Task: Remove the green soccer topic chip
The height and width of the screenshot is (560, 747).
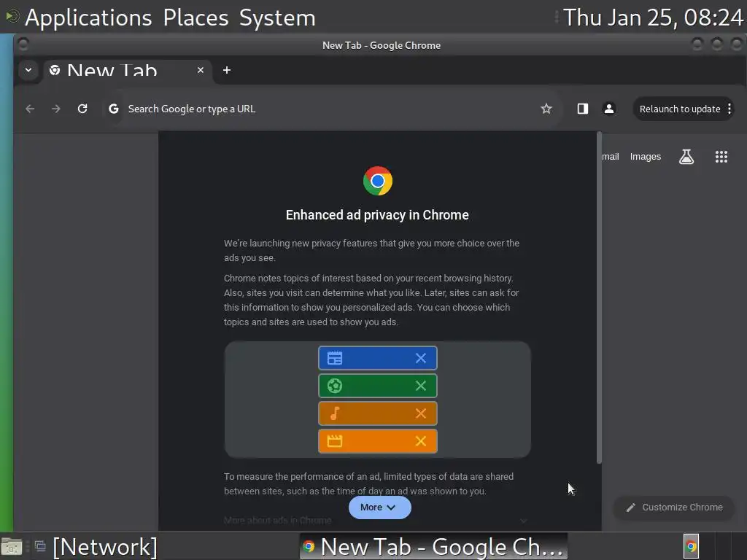Action: (x=421, y=386)
